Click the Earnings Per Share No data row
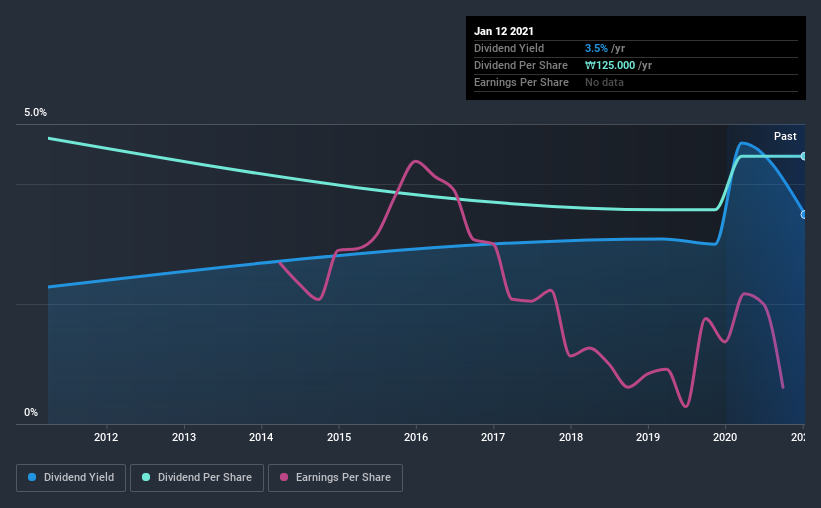 pyautogui.click(x=636, y=82)
